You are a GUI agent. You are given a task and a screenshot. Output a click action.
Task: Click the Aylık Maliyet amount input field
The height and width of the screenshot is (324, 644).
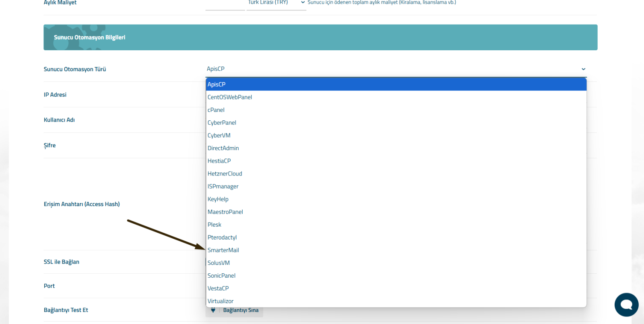click(x=225, y=4)
